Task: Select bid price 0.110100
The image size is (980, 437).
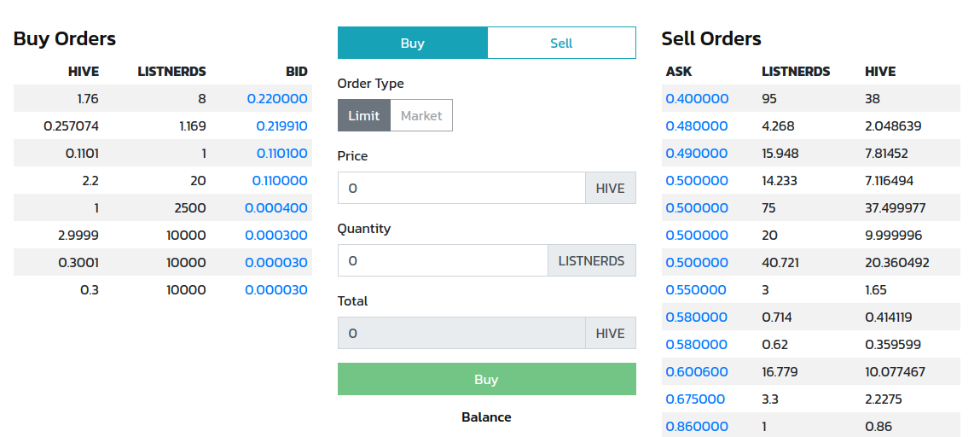Action: coord(281,153)
